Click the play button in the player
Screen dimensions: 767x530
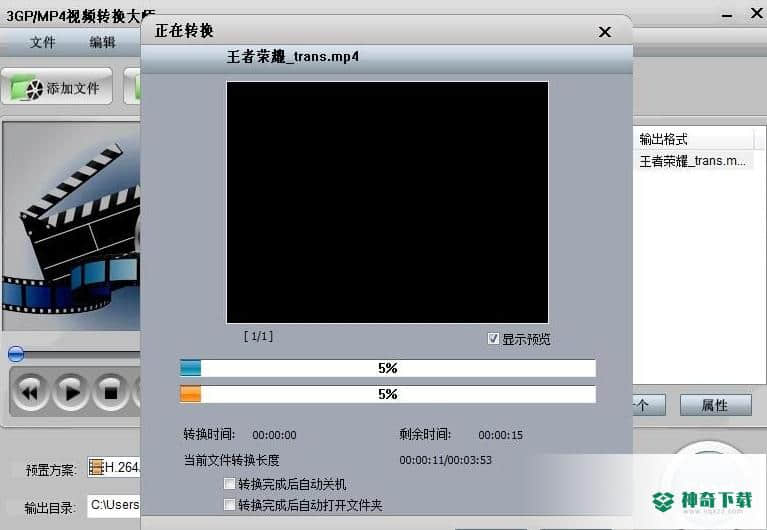tap(71, 392)
